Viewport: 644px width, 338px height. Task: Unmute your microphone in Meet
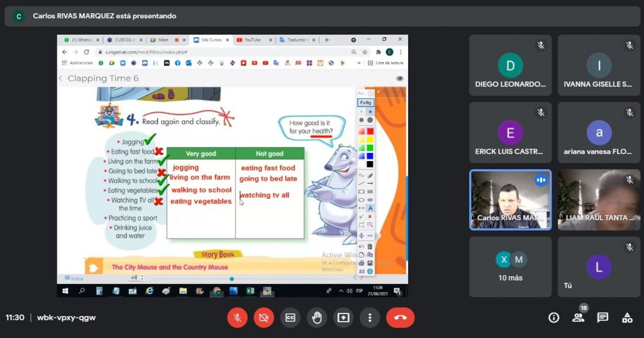(x=237, y=317)
